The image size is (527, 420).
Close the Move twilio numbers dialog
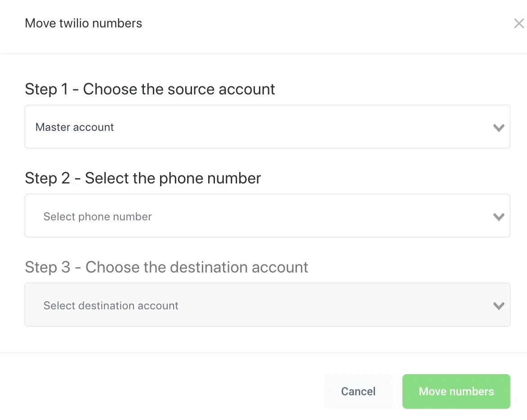coord(519,23)
